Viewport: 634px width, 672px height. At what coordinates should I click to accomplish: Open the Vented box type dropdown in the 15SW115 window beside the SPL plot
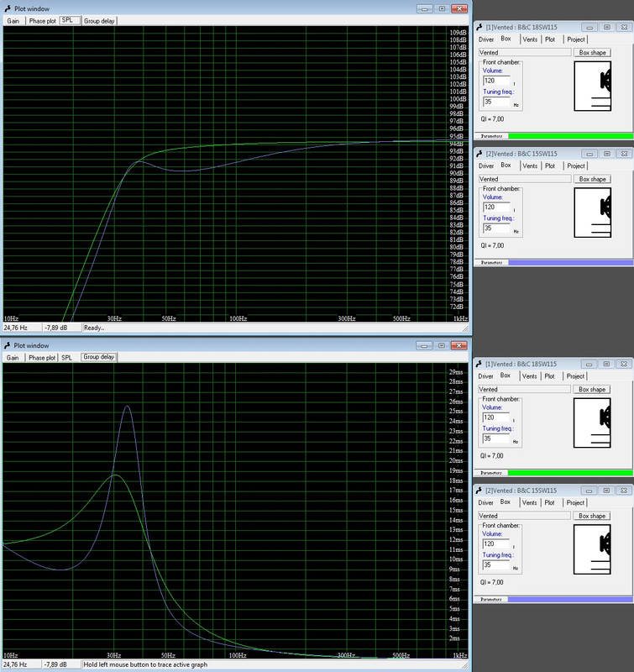click(525, 179)
